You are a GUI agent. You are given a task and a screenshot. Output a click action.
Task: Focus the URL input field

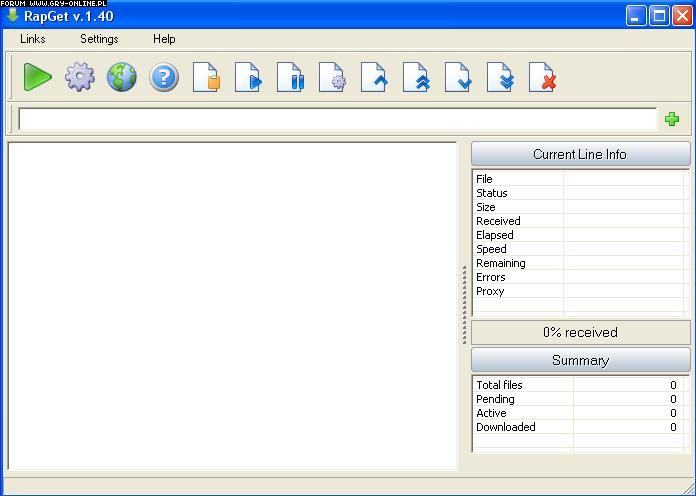click(x=337, y=119)
